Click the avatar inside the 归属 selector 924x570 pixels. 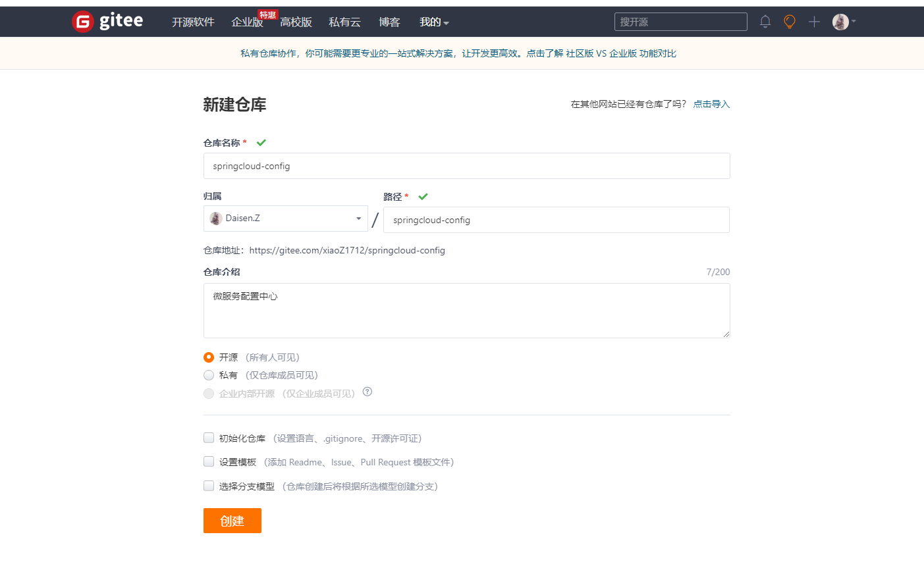(215, 218)
